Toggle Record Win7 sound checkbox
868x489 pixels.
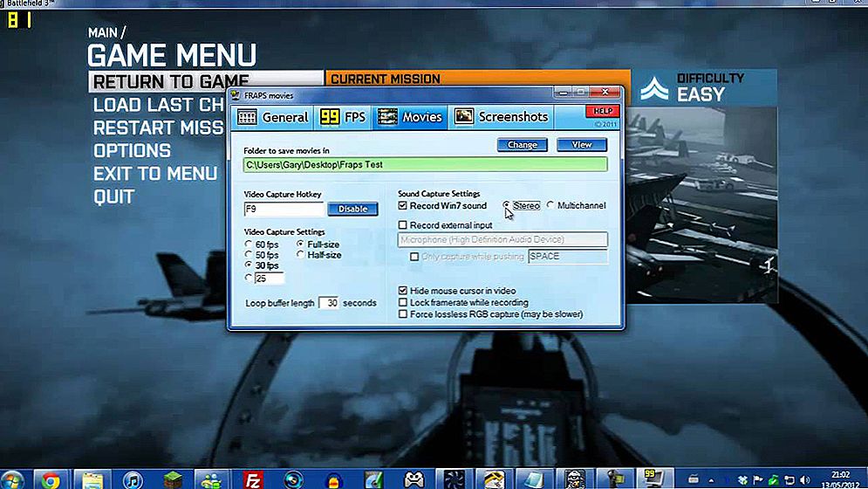pyautogui.click(x=403, y=206)
